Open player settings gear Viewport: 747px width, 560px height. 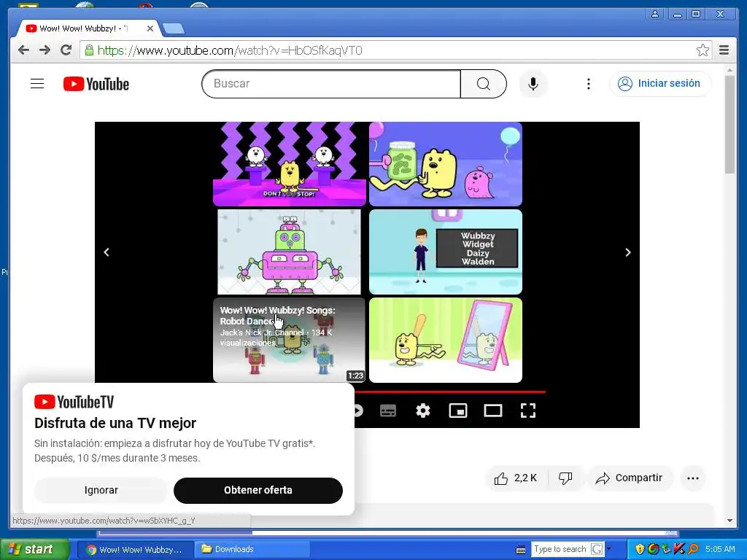pos(422,411)
